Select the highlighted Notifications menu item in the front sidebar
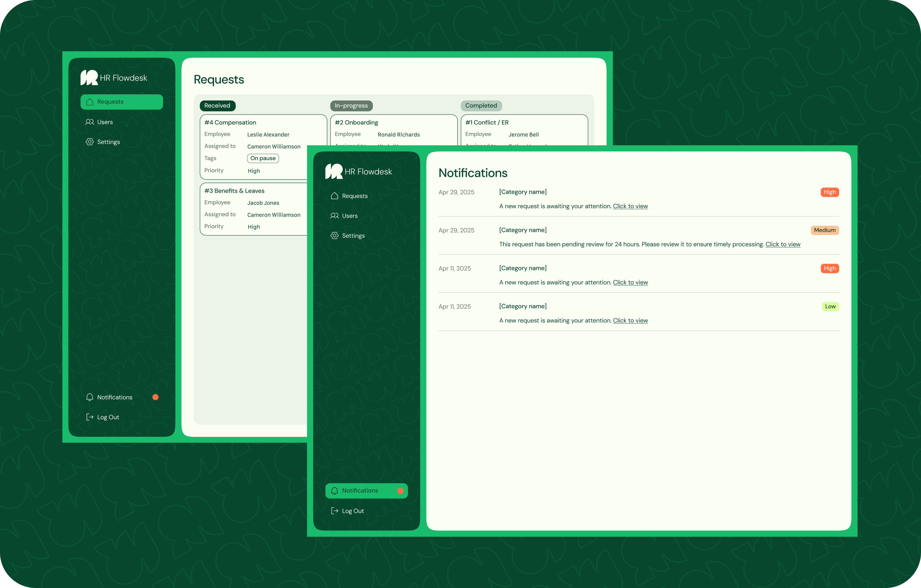921x588 pixels. coord(366,491)
